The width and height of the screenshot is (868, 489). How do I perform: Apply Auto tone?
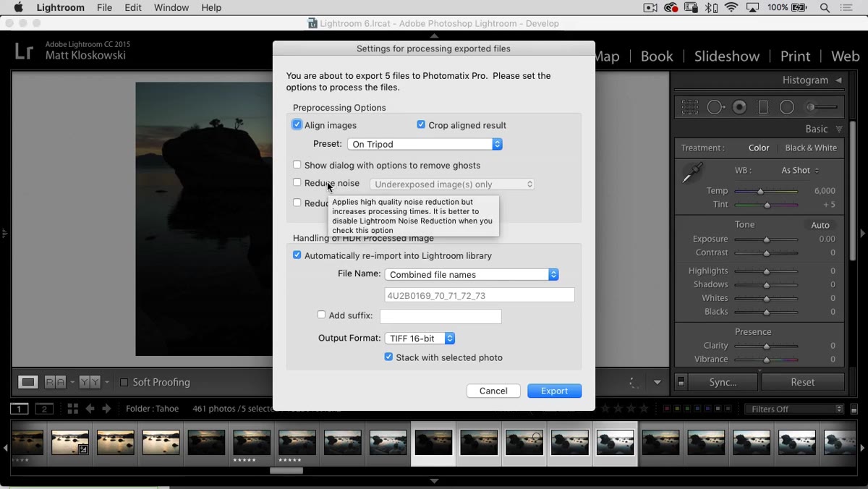pyautogui.click(x=820, y=225)
